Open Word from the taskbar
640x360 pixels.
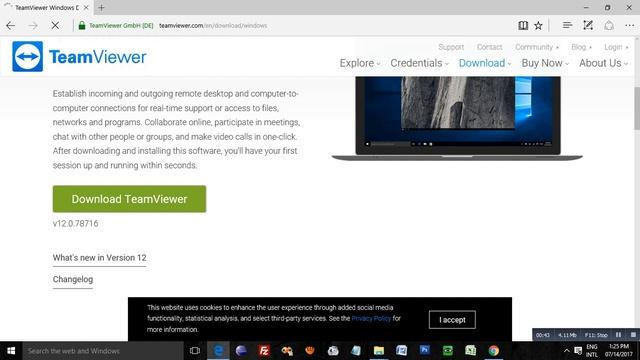coord(402,351)
